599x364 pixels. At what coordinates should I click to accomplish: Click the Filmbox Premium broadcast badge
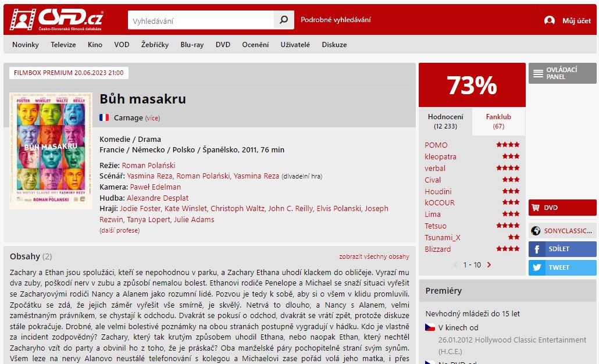(69, 73)
